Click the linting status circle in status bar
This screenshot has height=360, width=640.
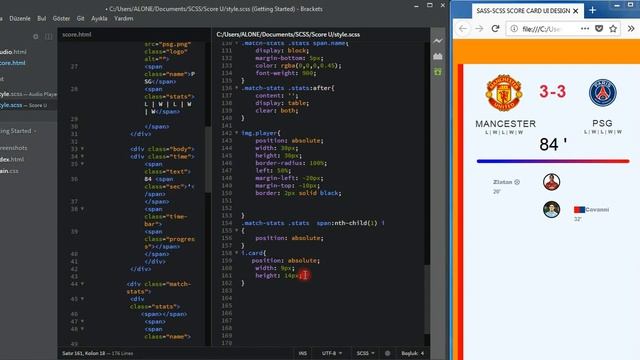387,353
